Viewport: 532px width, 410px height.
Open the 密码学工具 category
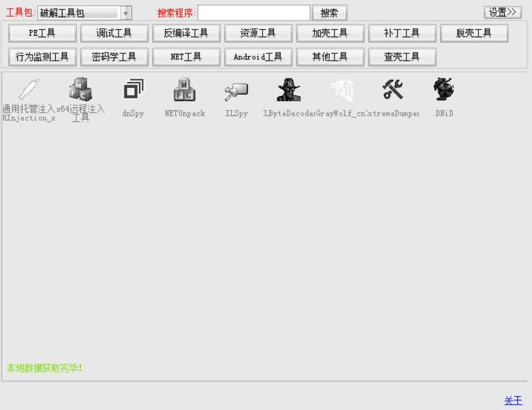[114, 57]
